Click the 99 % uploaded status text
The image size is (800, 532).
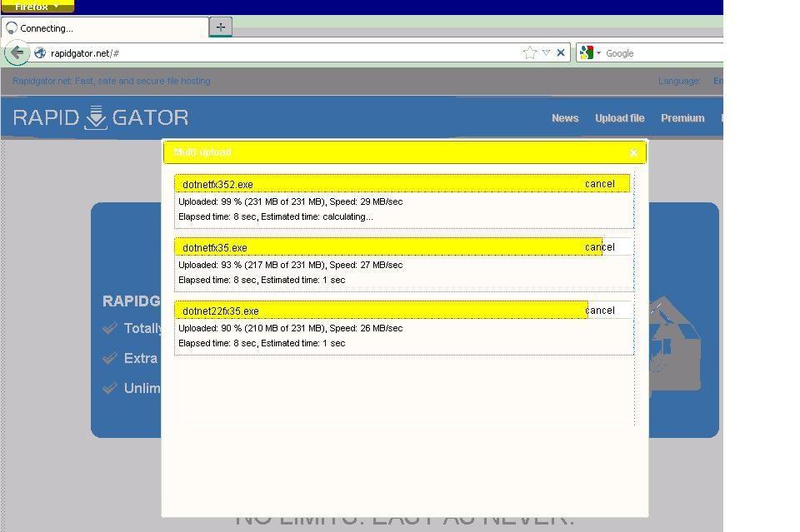coord(290,201)
